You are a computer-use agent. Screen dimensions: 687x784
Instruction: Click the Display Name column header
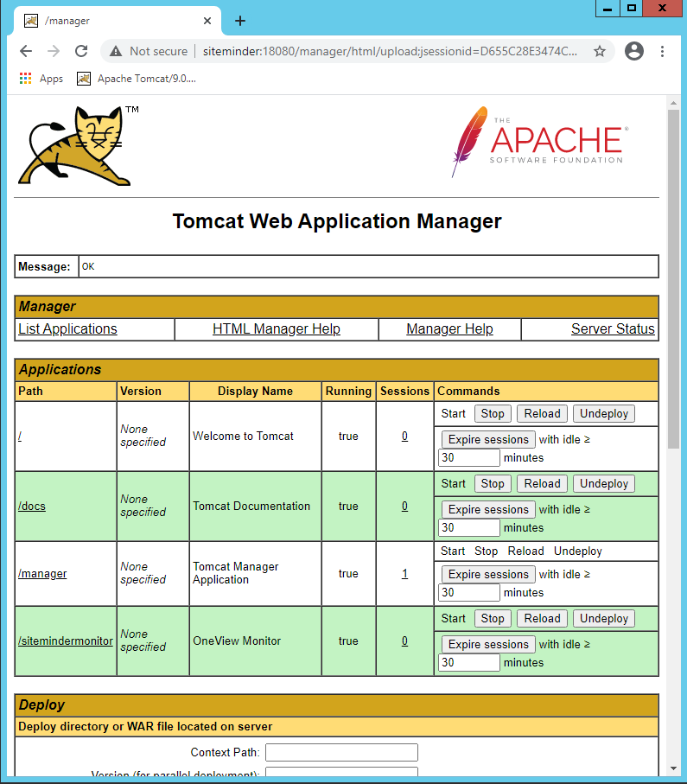255,391
